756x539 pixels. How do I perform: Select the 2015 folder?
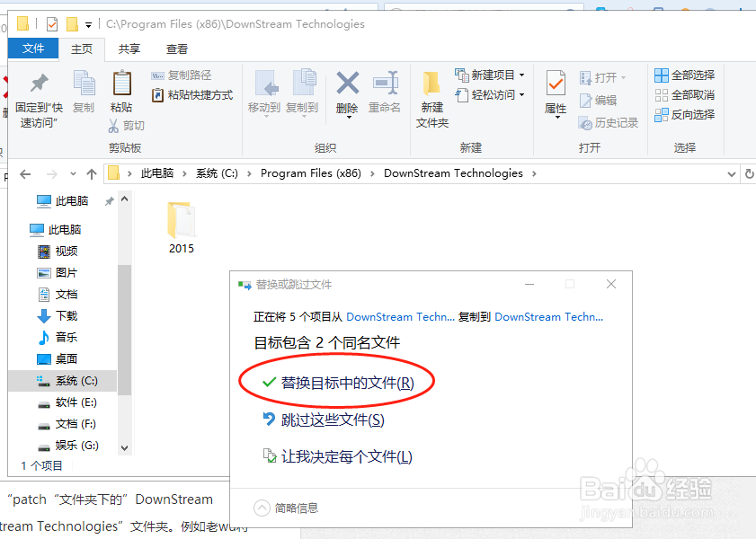[182, 228]
